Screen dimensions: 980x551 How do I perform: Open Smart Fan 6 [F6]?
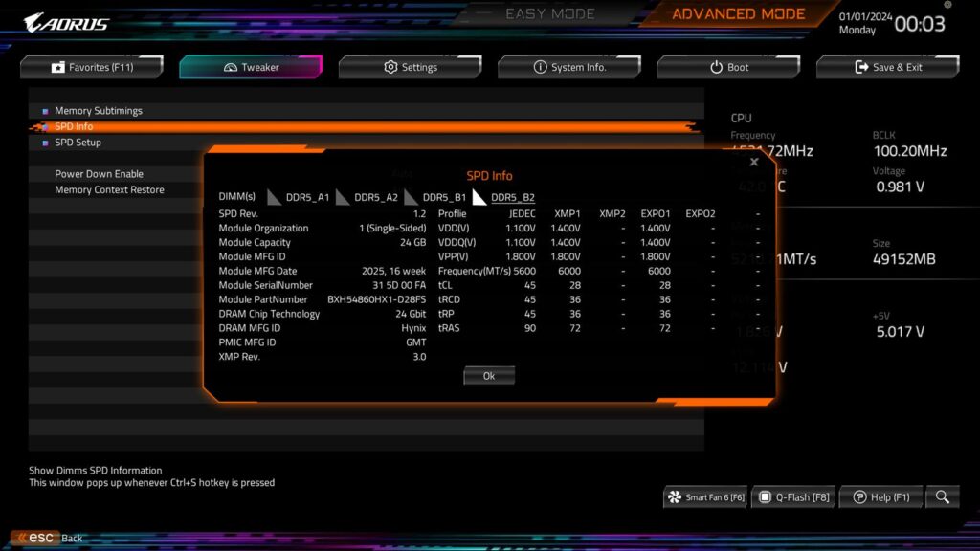pos(705,497)
